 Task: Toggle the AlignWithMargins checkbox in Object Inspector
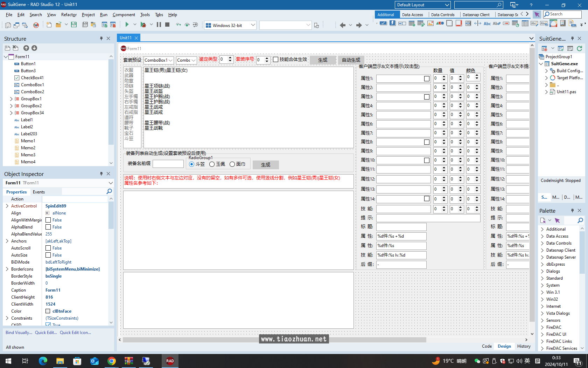pyautogui.click(x=48, y=220)
